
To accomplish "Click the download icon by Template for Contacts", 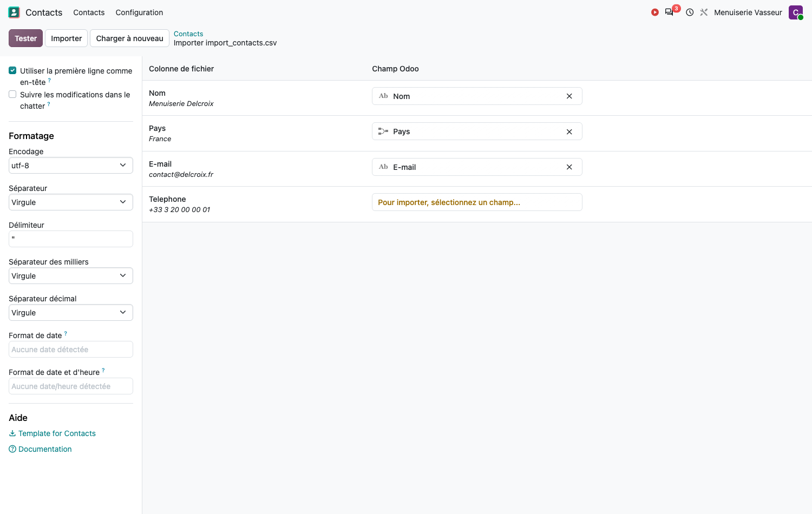I will click(12, 433).
